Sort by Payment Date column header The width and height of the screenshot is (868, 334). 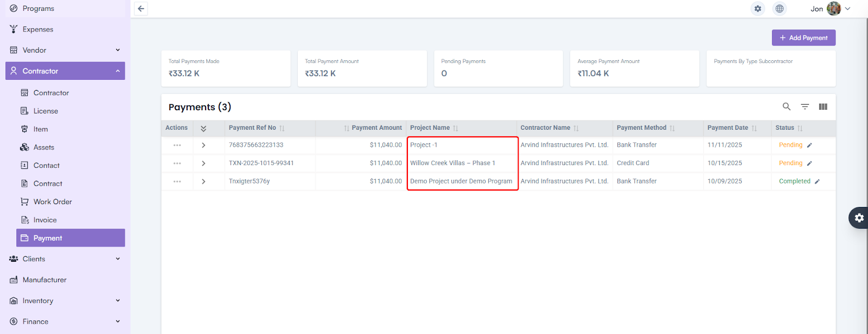[727, 128]
